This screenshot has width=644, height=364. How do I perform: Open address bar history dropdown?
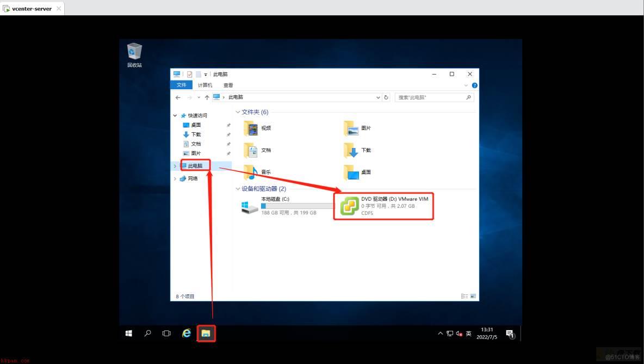coord(378,97)
